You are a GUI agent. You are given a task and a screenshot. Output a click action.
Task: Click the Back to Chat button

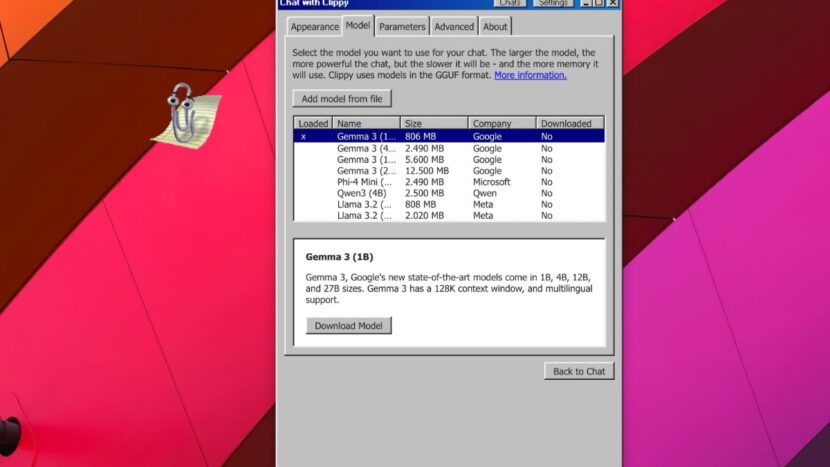pyautogui.click(x=579, y=371)
